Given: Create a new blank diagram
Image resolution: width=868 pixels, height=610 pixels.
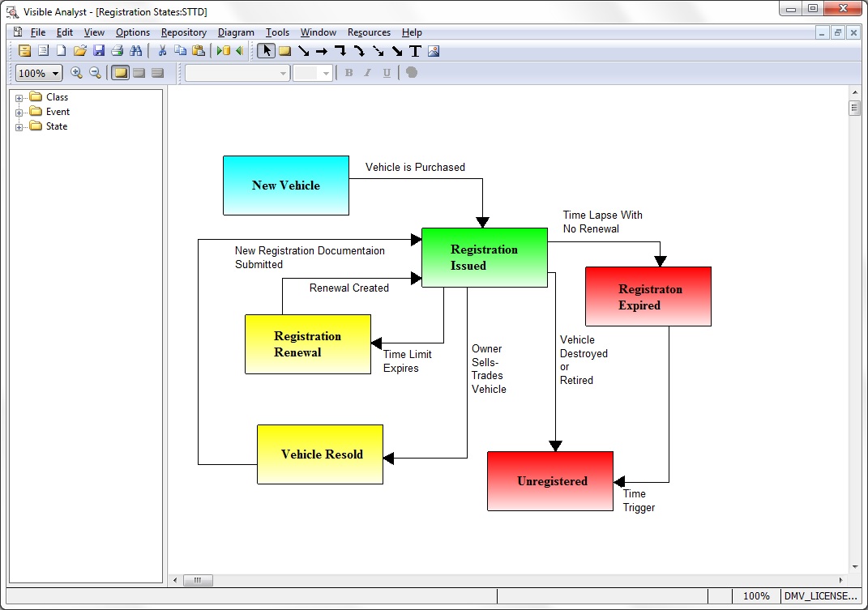Looking at the screenshot, I should pos(62,51).
